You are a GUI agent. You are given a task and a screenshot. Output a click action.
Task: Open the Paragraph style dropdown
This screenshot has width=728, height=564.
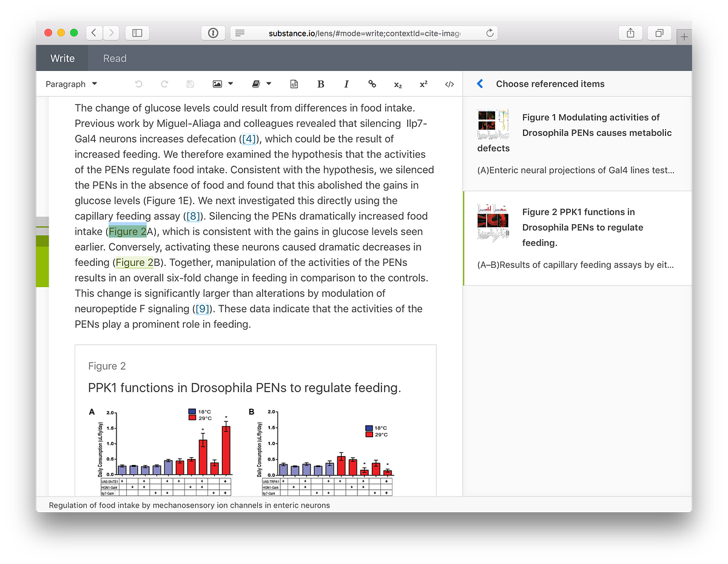click(x=72, y=84)
